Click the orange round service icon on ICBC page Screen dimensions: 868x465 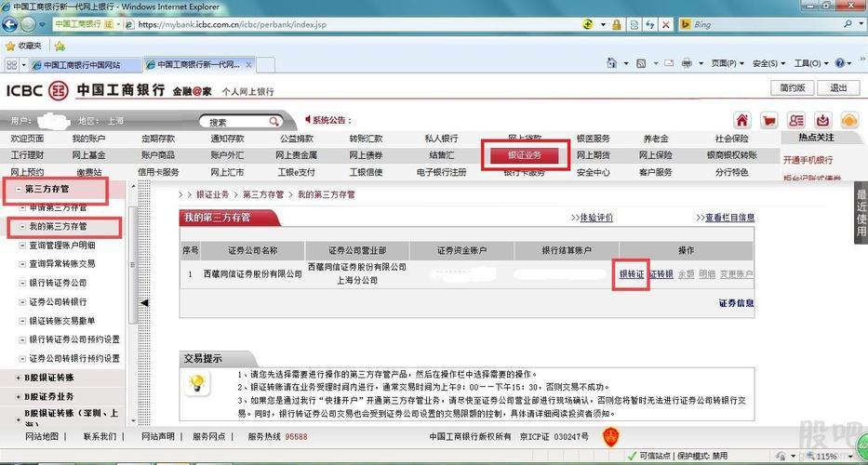tap(849, 120)
